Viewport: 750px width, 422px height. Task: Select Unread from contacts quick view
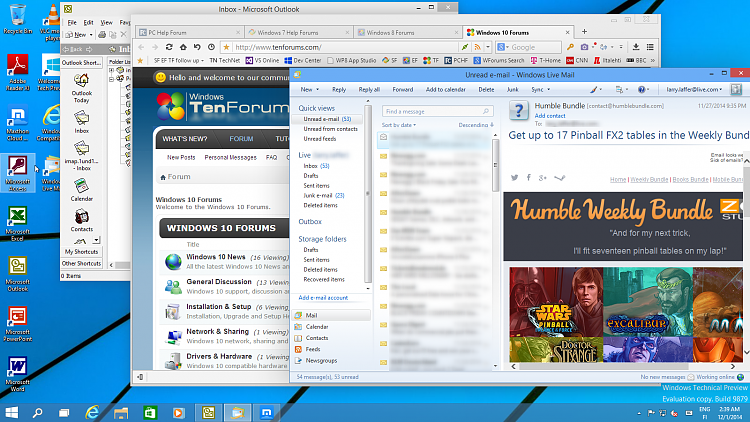click(x=330, y=129)
